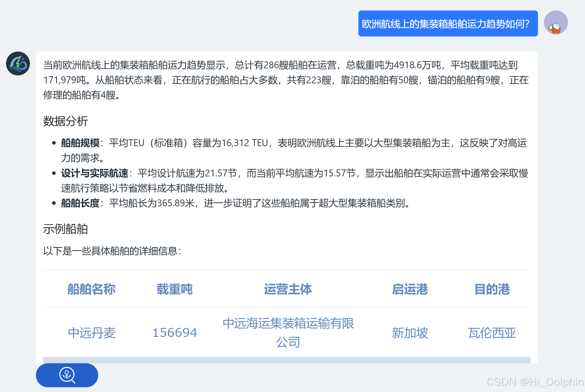Click the 目的港 column header
585x392 pixels.
pos(492,289)
